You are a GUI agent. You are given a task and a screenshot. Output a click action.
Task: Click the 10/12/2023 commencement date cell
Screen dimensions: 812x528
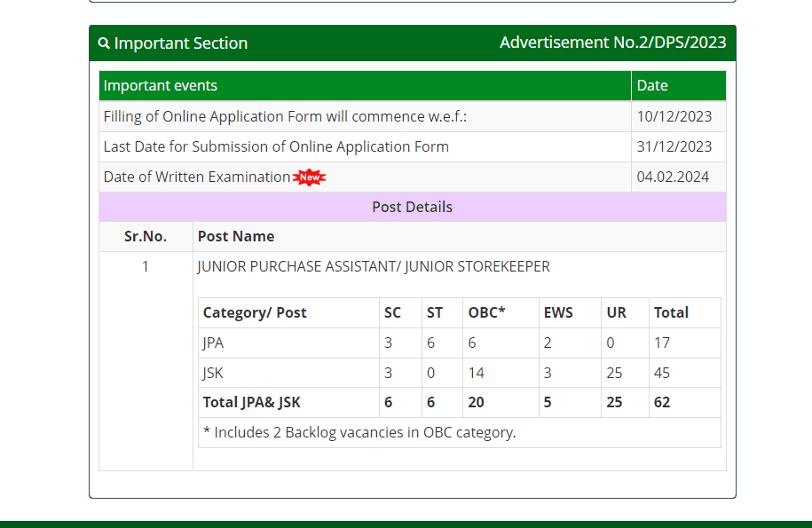click(x=674, y=117)
